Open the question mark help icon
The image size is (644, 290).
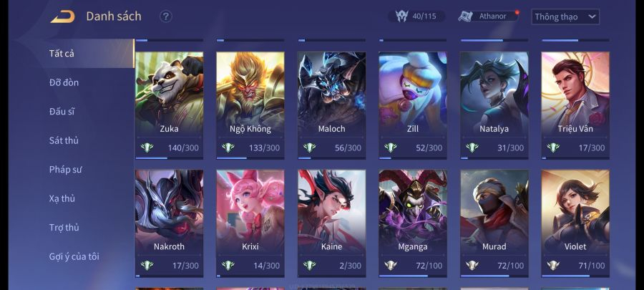(165, 16)
